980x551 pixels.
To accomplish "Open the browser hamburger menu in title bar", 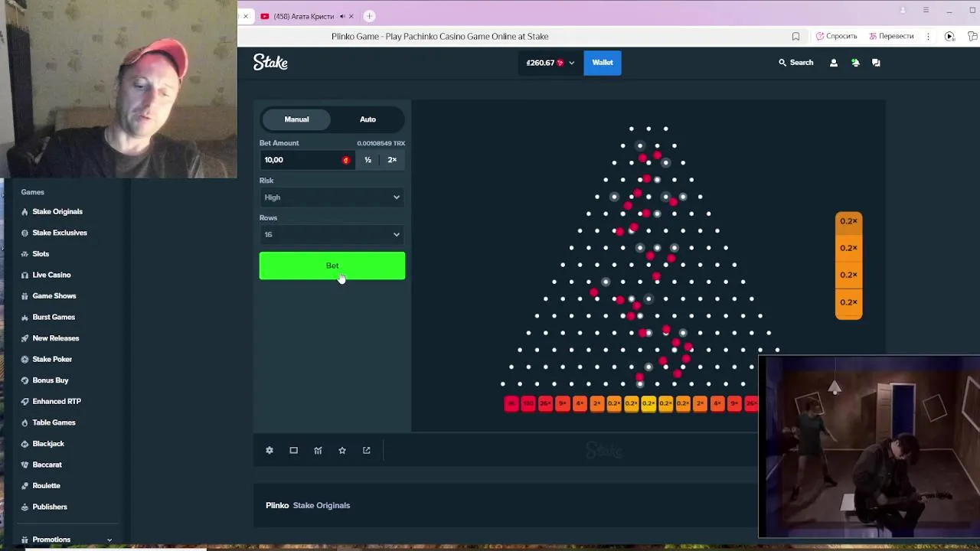I will [926, 10].
